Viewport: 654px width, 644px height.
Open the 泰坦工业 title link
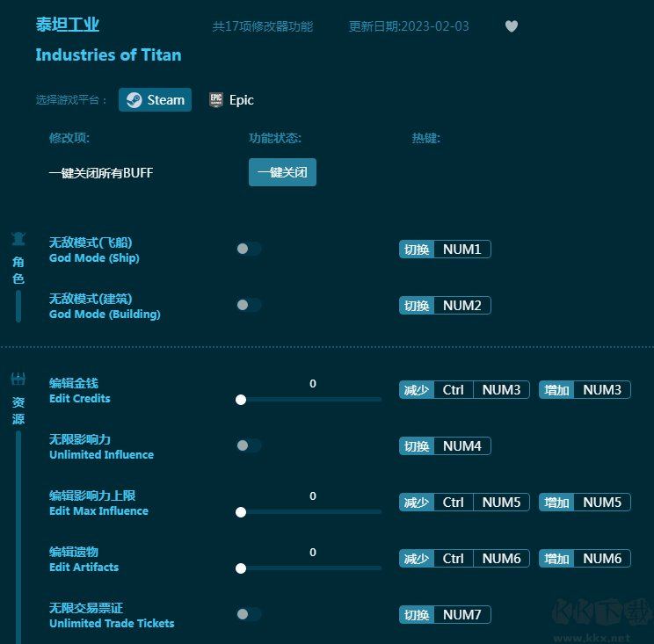[x=67, y=25]
